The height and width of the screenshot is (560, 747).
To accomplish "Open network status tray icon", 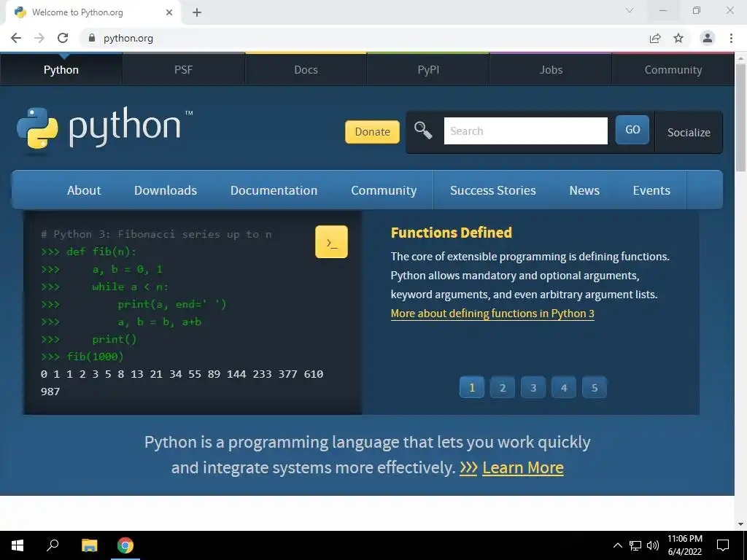I will pos(635,545).
